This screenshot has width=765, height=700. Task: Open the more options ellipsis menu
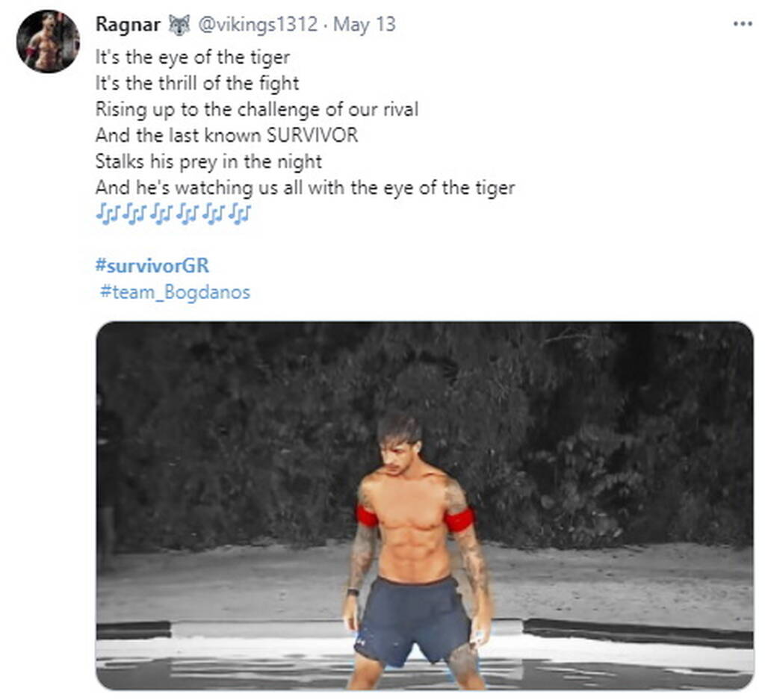[x=742, y=24]
